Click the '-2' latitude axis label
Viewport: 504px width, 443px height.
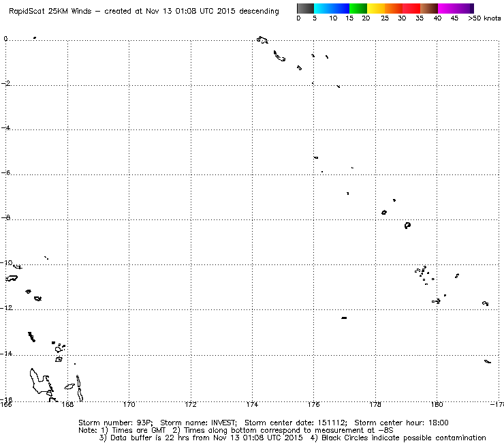pyautogui.click(x=5, y=83)
